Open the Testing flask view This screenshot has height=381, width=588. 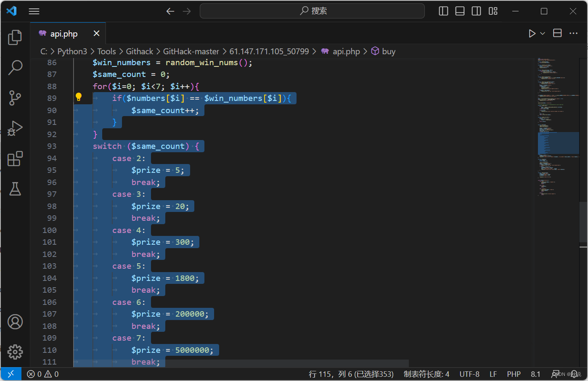click(x=15, y=189)
